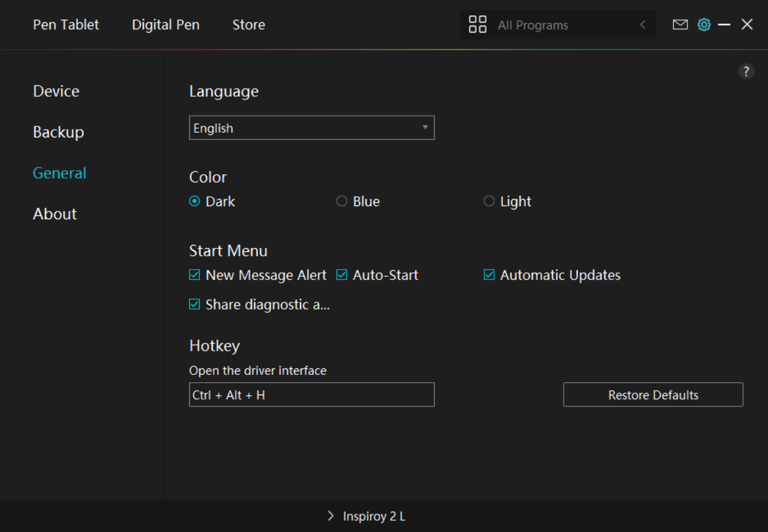Switch to the Pen Tablet tab

[66, 25]
